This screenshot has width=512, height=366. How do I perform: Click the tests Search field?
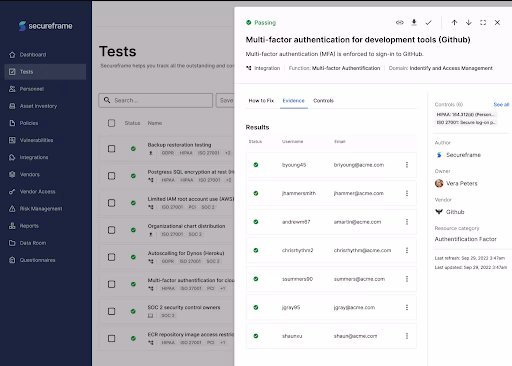pos(156,100)
